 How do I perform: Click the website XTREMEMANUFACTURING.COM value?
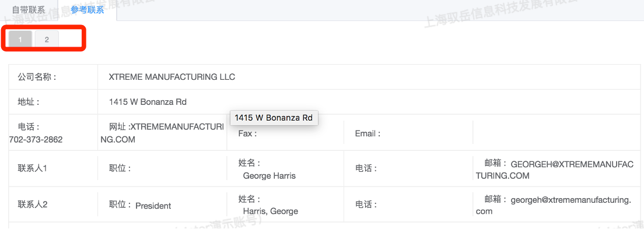(162, 133)
